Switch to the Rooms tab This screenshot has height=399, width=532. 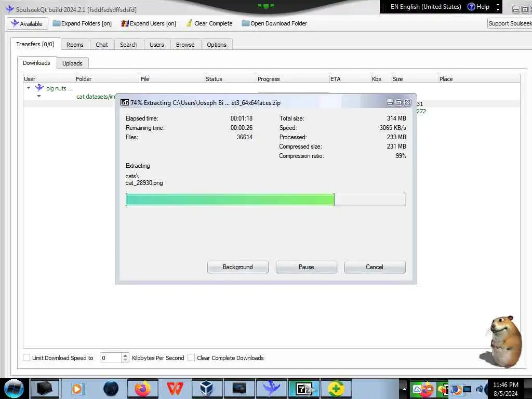tap(75, 45)
